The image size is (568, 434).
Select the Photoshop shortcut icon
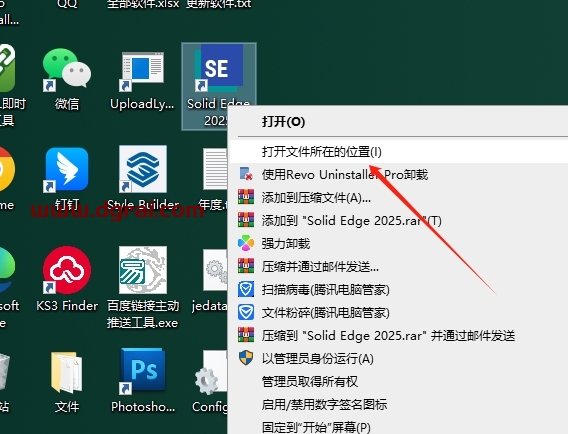pyautogui.click(x=143, y=371)
